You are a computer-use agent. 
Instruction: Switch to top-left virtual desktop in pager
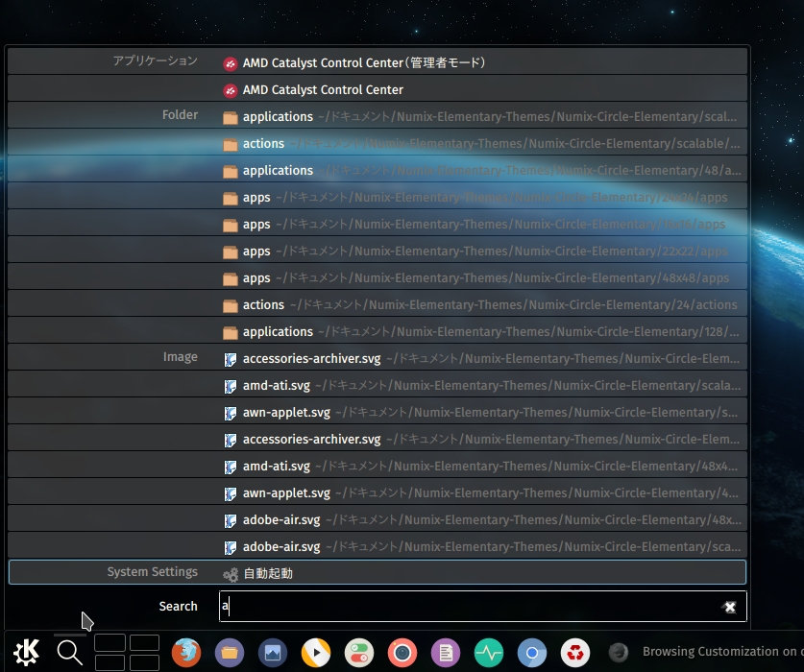[x=110, y=643]
